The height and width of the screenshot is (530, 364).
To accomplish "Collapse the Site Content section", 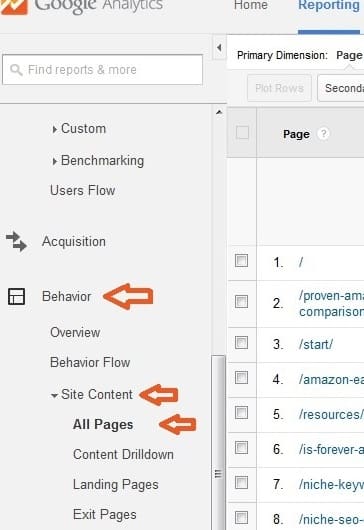I will tap(92, 394).
